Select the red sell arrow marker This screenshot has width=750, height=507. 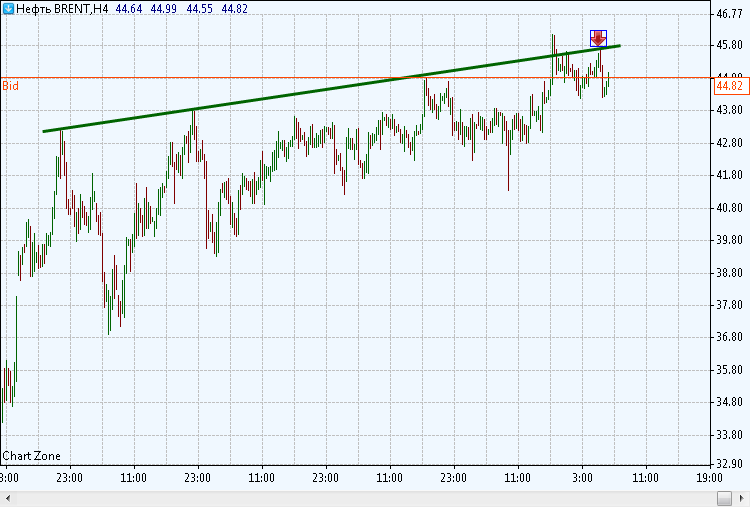598,38
